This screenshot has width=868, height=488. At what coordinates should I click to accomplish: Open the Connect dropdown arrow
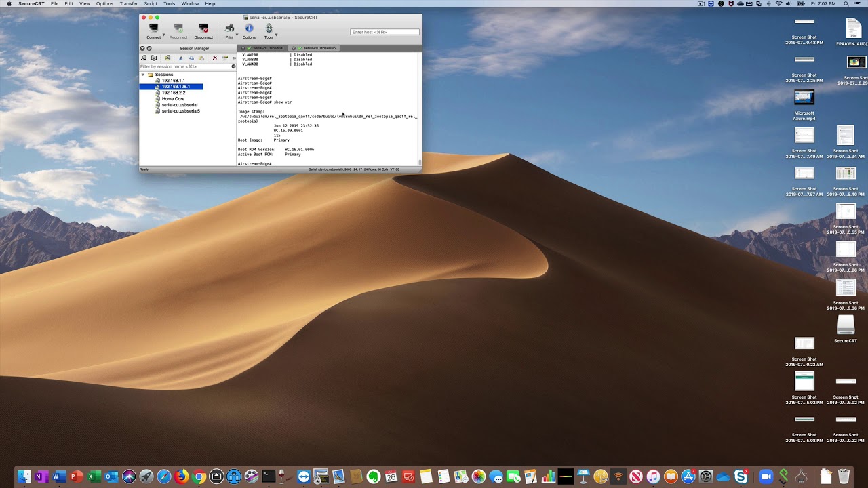(x=163, y=35)
